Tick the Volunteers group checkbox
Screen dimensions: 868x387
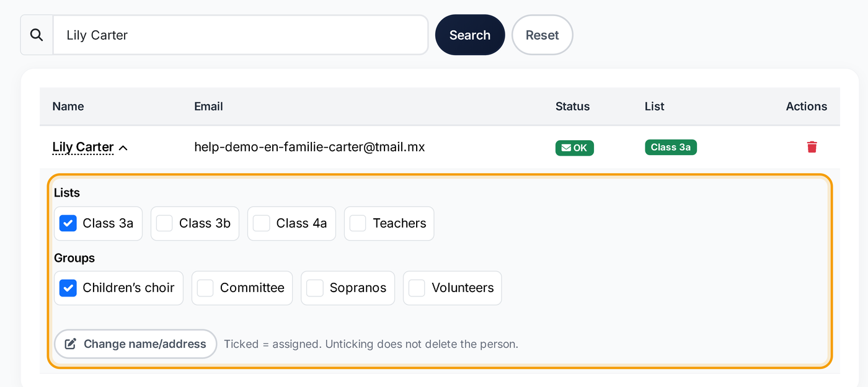click(417, 288)
